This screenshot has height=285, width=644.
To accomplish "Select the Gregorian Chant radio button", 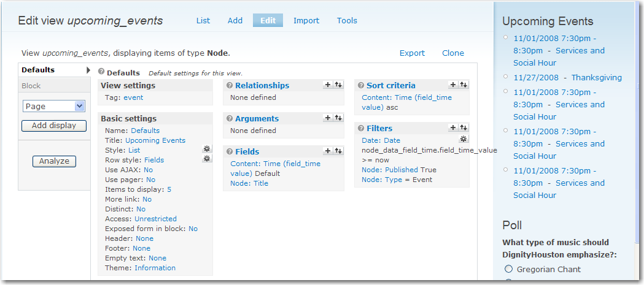I will [x=508, y=269].
